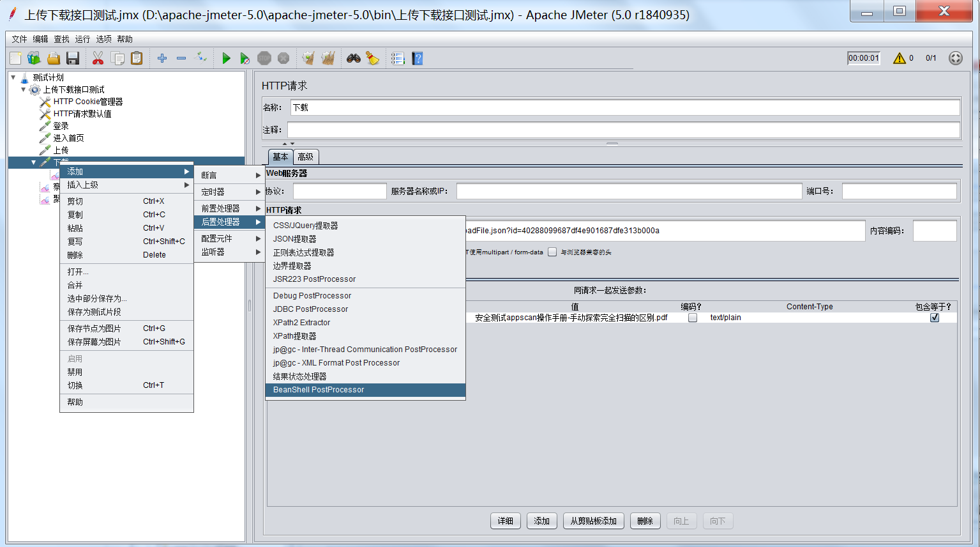Open the 监听器 submenu
Screen dimensions: 980x547
pos(229,252)
